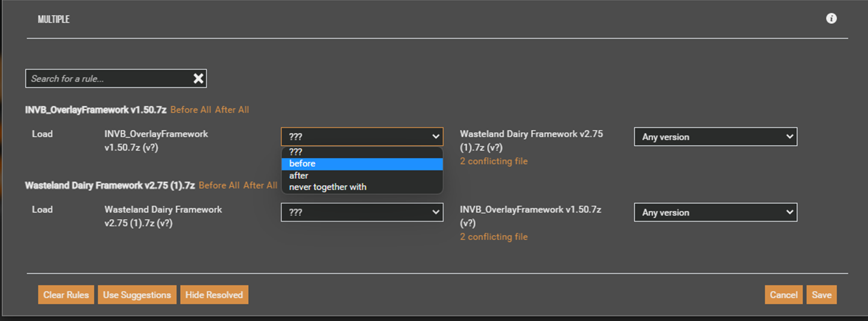Select 'never together with' option
The width and height of the screenshot is (868, 321).
click(x=362, y=187)
